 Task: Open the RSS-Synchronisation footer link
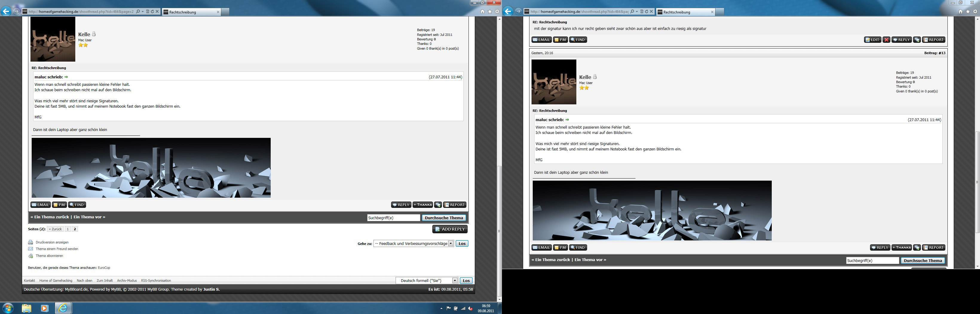tap(156, 281)
